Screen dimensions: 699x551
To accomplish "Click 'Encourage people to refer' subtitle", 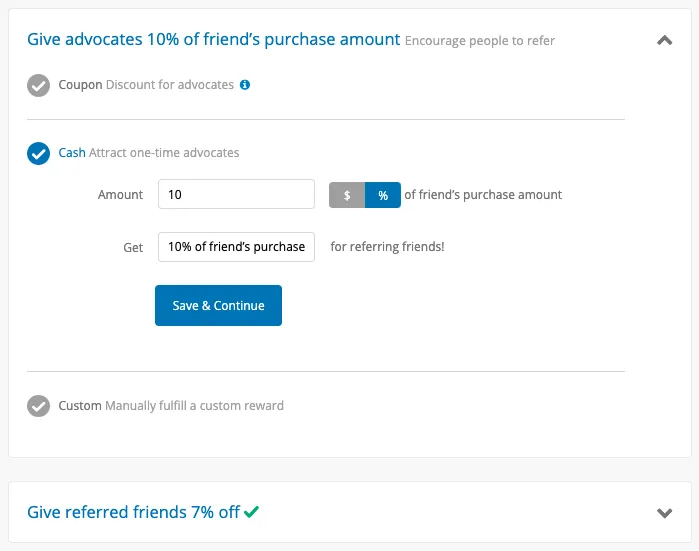I will (480, 41).
